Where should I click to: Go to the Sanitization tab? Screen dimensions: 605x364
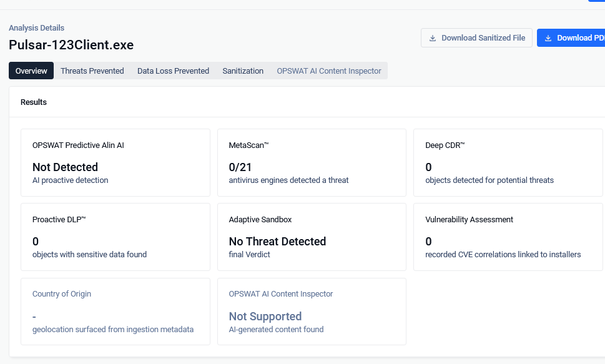click(x=243, y=71)
